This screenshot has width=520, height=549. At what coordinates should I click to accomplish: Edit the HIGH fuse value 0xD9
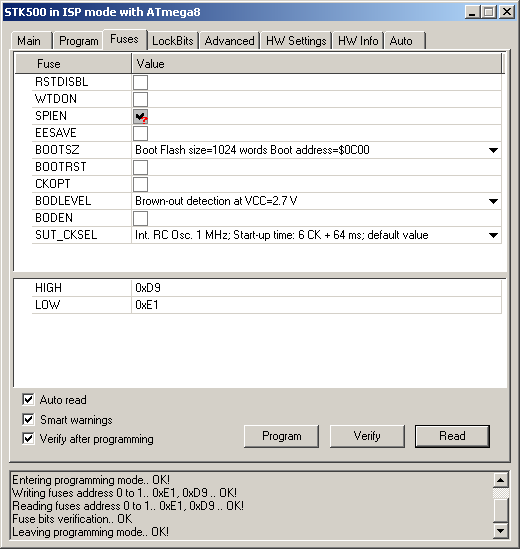tap(316, 288)
